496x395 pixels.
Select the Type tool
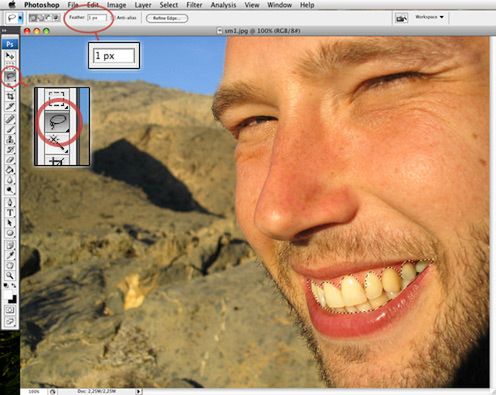point(10,213)
